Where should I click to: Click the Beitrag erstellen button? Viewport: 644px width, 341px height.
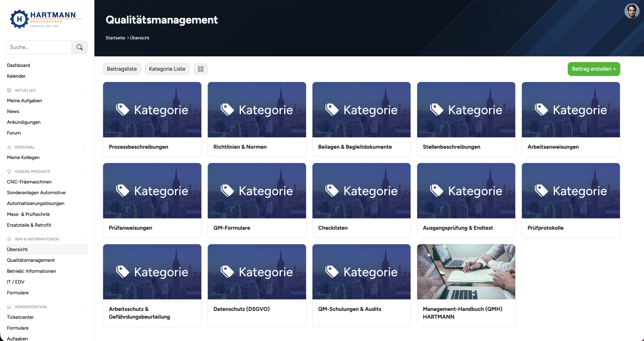(x=594, y=69)
